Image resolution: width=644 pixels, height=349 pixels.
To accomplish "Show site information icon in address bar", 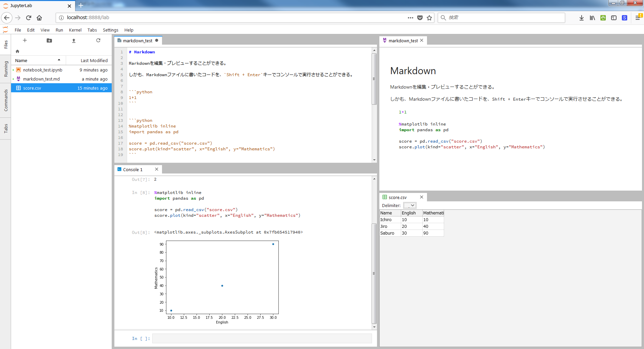I will point(61,18).
